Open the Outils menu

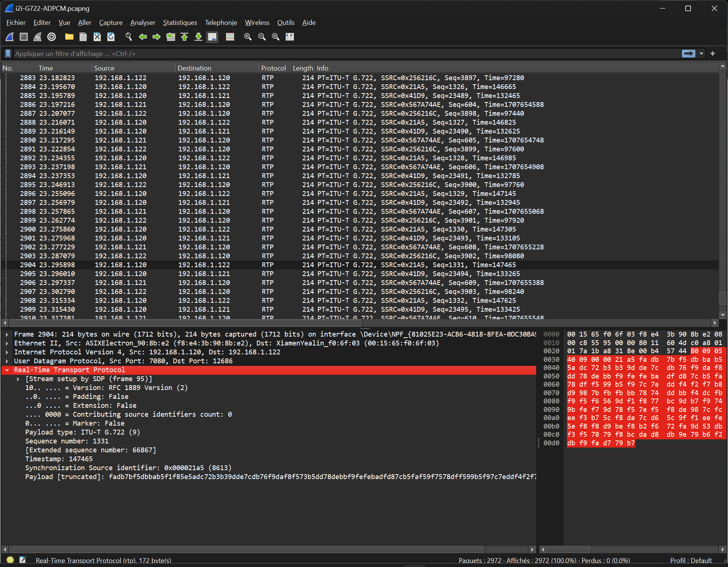pyautogui.click(x=286, y=23)
